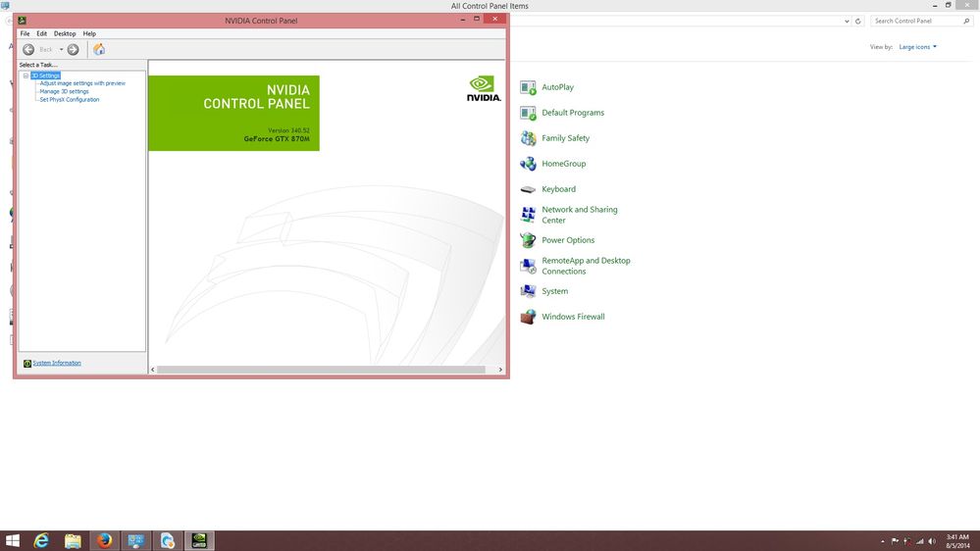Open System in Control Panel
980x551 pixels.
pos(555,292)
